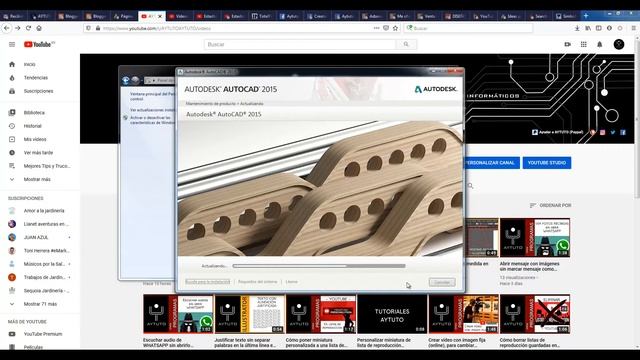The image size is (640, 360).
Task: Open the Twitter icon on the channel banner
Action: [x=613, y=132]
